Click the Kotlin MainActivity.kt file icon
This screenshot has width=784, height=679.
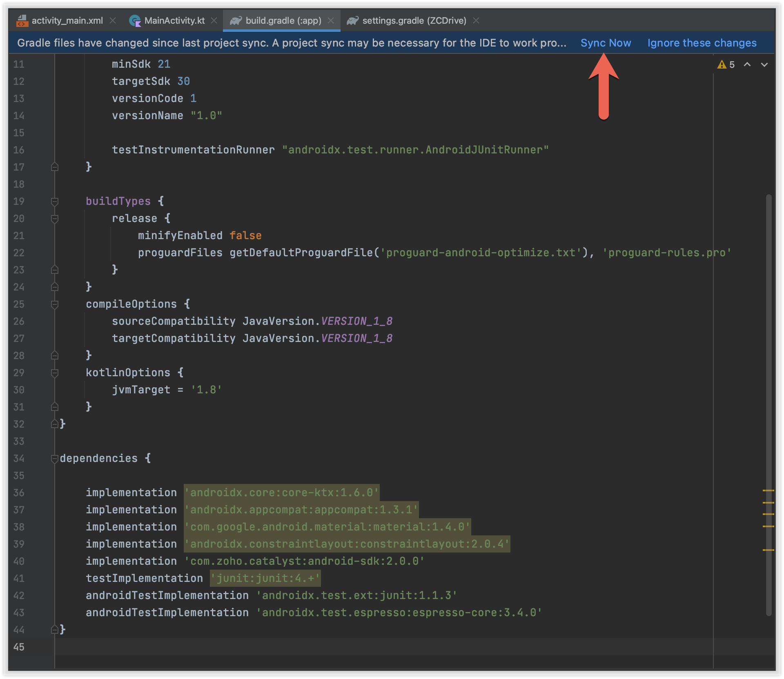(135, 20)
